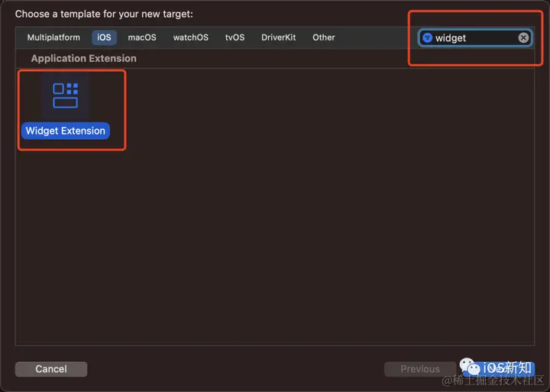Open the DriverKit tab
The image size is (550, 392).
click(x=279, y=37)
